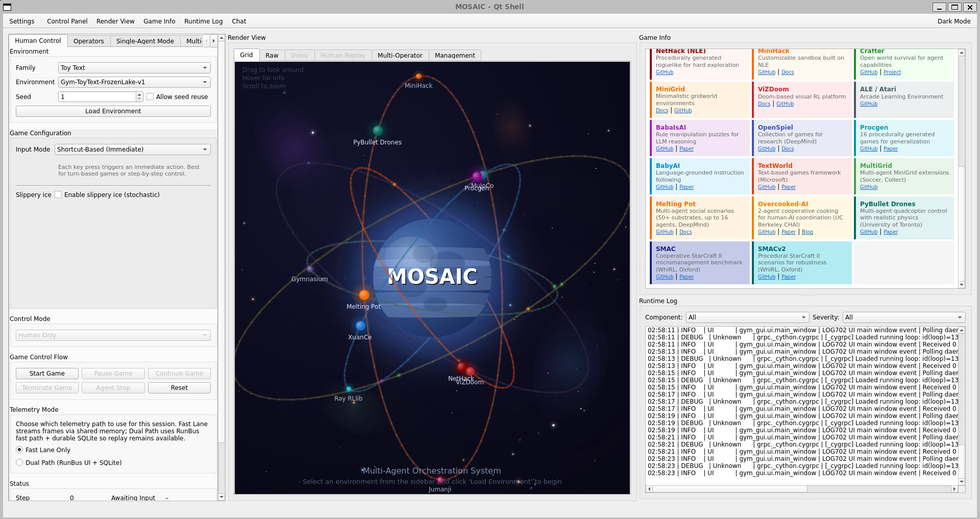
Task: Click the Ray RLlib orbit node
Action: click(x=349, y=389)
